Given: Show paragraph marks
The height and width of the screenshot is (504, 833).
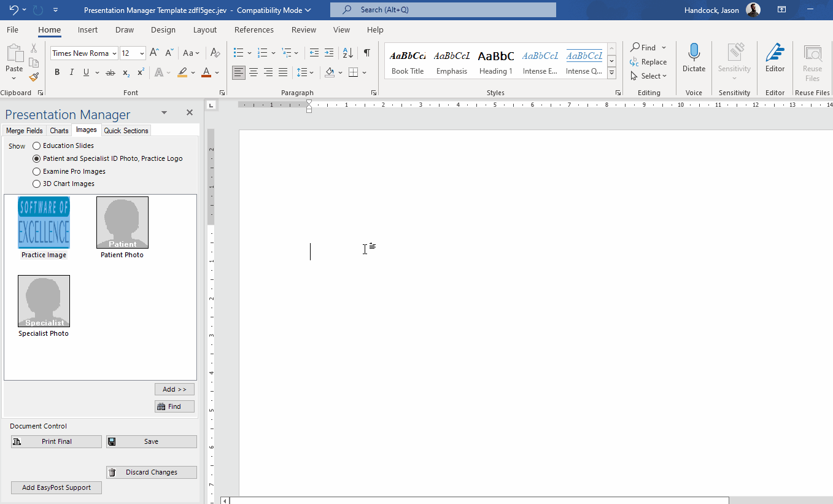Looking at the screenshot, I should [366, 53].
